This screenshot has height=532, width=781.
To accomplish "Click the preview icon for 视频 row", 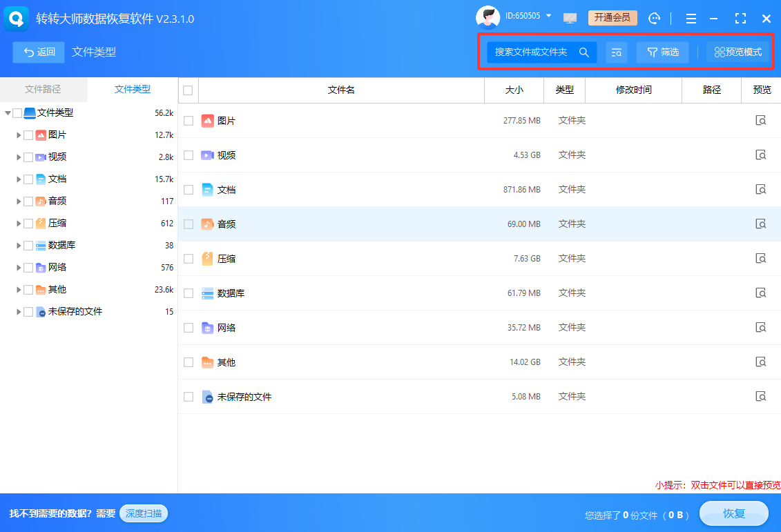I will tap(760, 155).
